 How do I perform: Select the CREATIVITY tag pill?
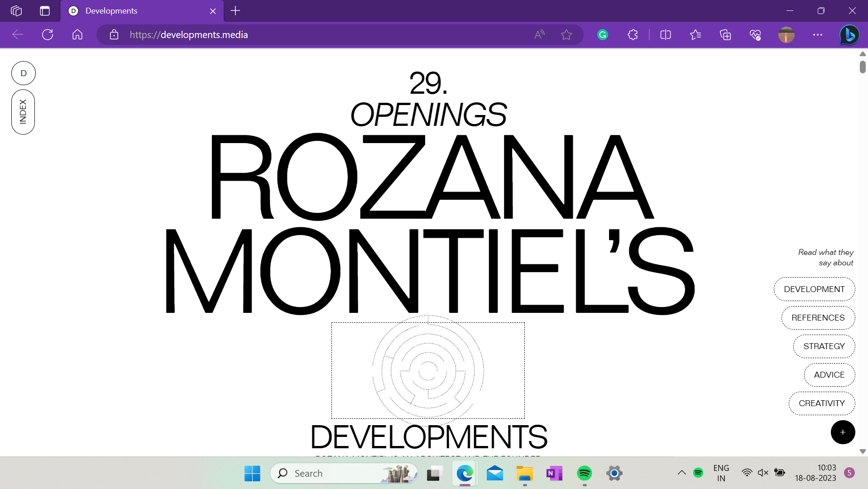pyautogui.click(x=821, y=403)
